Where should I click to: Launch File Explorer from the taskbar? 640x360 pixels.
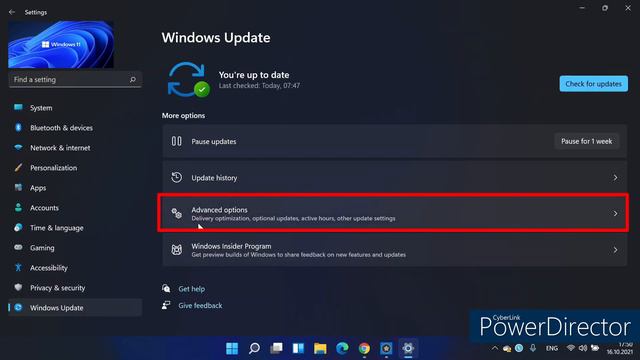coord(320,348)
